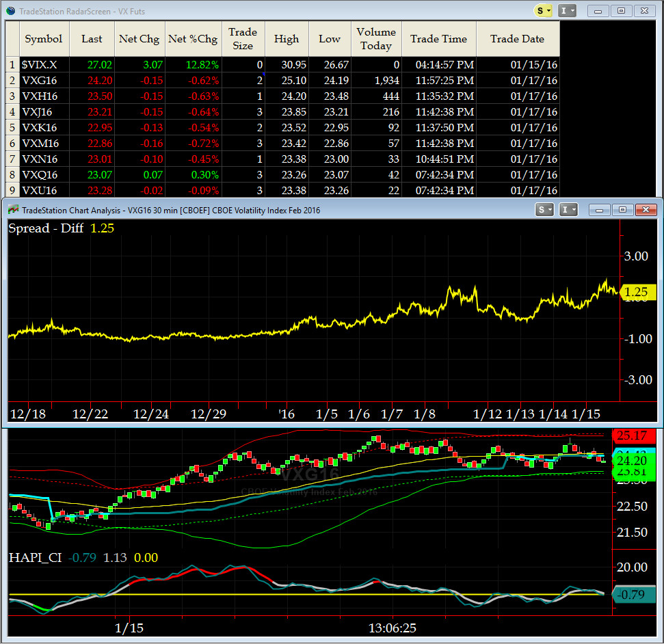
Task: Click the -3.00 label on spread price axis
Action: click(x=638, y=380)
